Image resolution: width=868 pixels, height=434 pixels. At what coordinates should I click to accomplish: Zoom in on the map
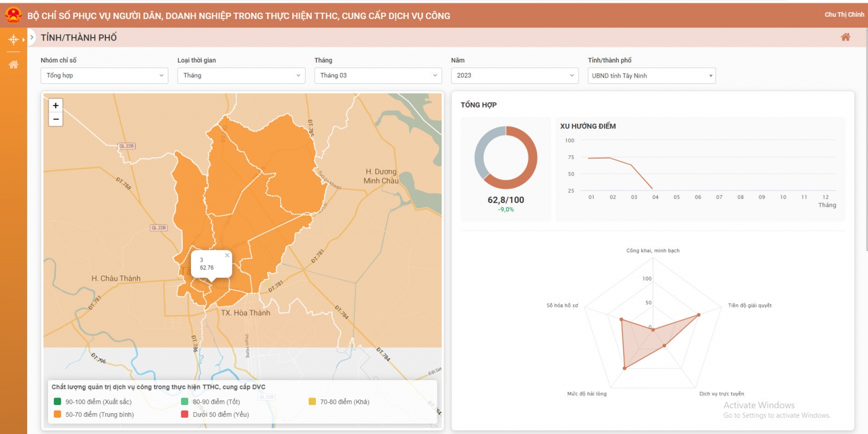pyautogui.click(x=56, y=105)
